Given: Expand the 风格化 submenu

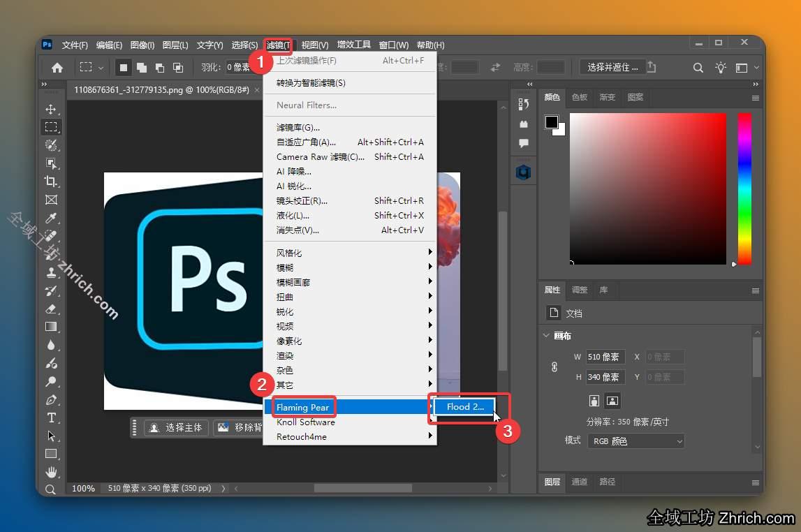Looking at the screenshot, I should pyautogui.click(x=350, y=253).
